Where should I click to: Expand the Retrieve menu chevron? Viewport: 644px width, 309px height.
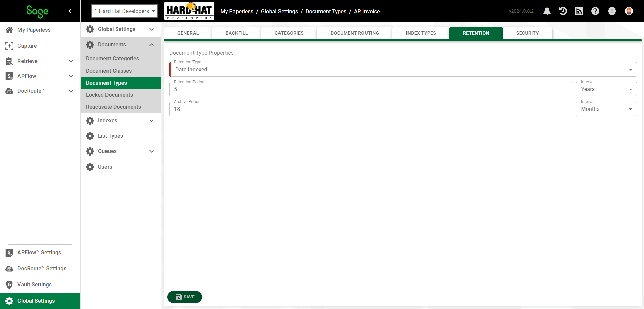point(71,61)
